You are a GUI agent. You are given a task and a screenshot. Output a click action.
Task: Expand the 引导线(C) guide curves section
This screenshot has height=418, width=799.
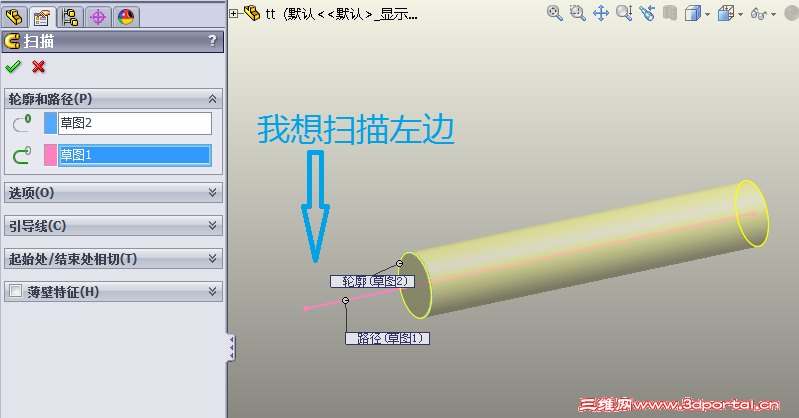(212, 226)
